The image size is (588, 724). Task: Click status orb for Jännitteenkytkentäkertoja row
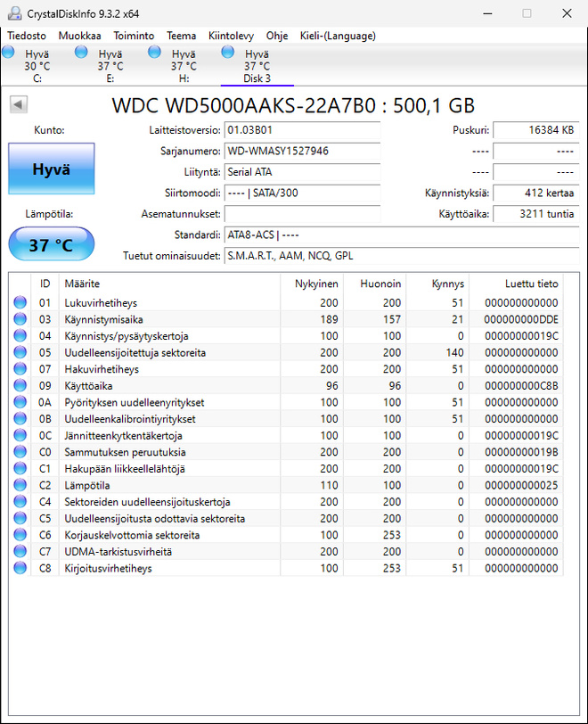click(x=20, y=435)
